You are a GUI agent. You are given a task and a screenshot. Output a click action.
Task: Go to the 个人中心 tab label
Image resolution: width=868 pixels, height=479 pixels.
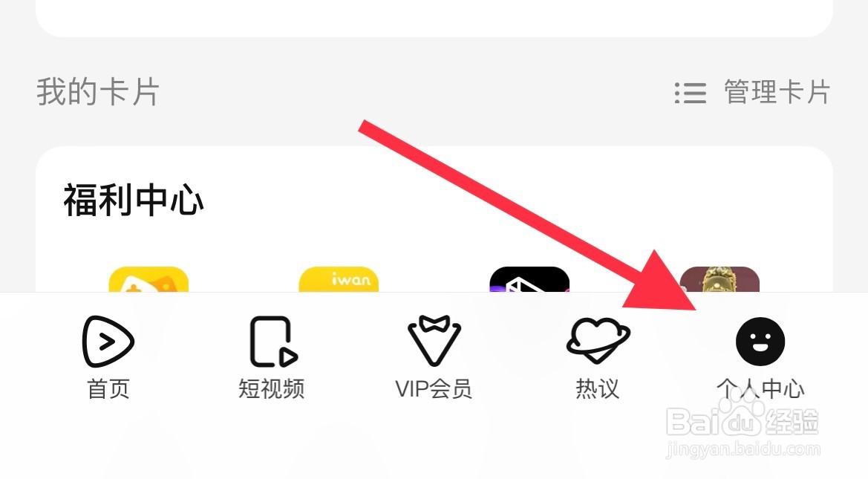(760, 388)
